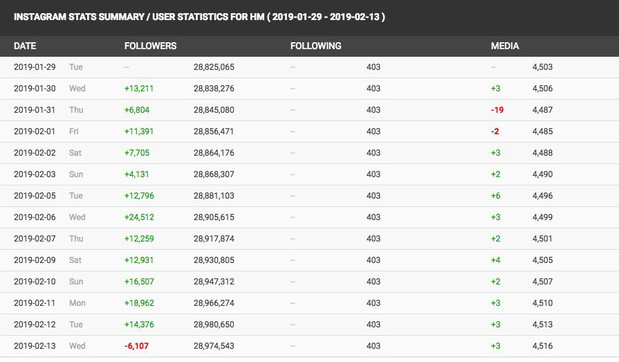Select the 2019-02-03 date cell

[x=35, y=174]
